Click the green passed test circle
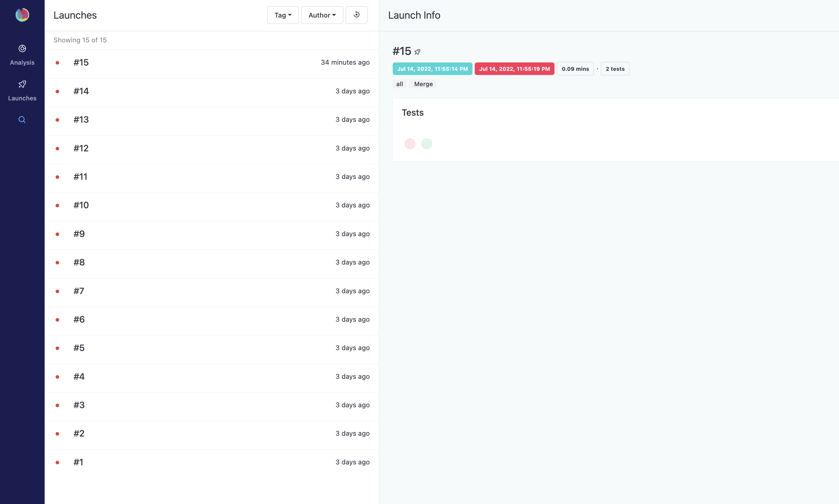The height and width of the screenshot is (504, 839). point(426,144)
